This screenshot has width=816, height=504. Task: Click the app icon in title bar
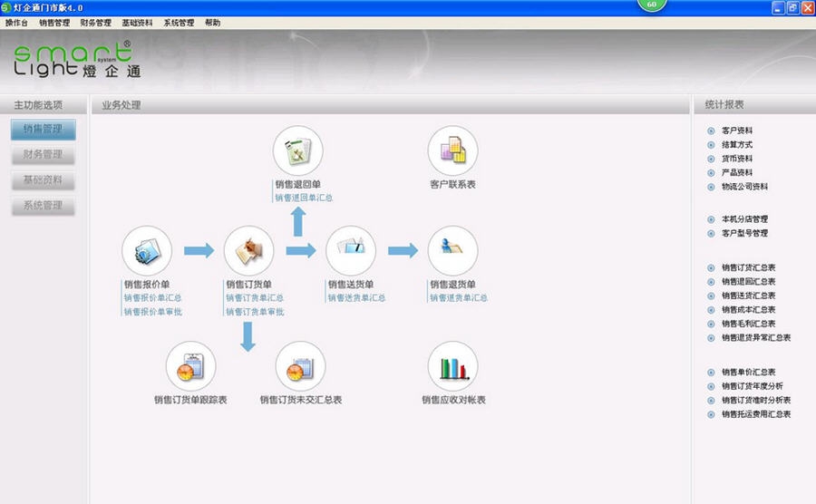pyautogui.click(x=6, y=8)
